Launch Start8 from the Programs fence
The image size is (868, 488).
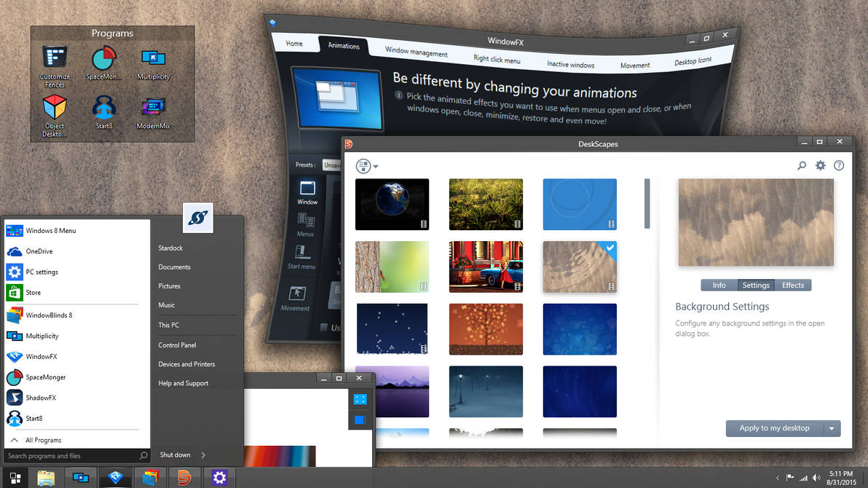[x=103, y=112]
